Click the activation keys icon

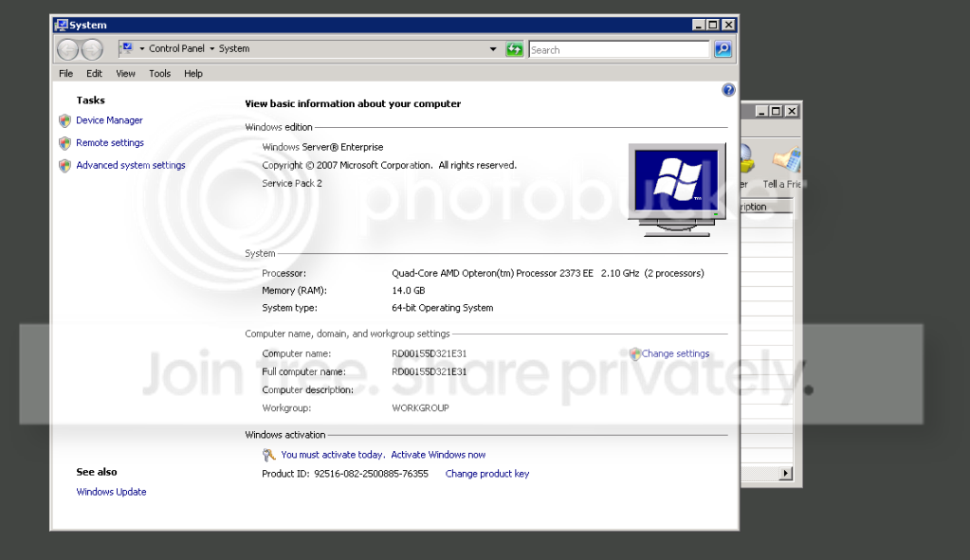click(x=268, y=455)
